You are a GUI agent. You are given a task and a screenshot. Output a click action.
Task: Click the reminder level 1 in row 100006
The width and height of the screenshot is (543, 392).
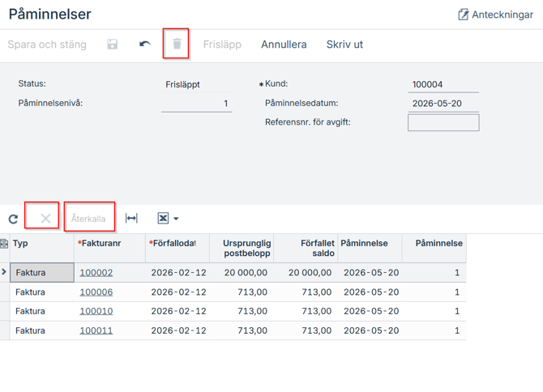point(434,292)
